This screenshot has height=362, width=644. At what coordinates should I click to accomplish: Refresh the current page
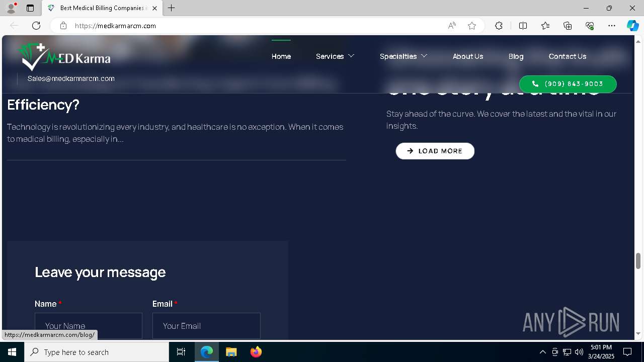click(x=36, y=26)
